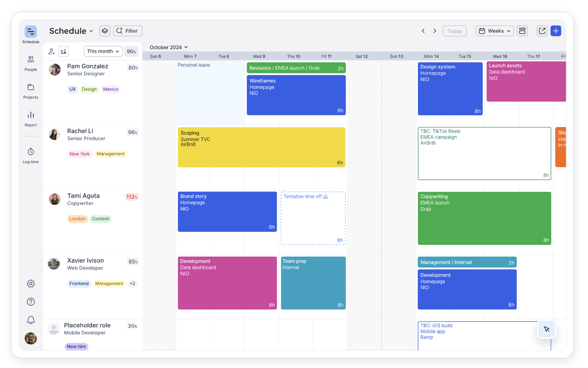Open the help question mark icon
Image resolution: width=588 pixels, height=368 pixels.
(x=31, y=302)
